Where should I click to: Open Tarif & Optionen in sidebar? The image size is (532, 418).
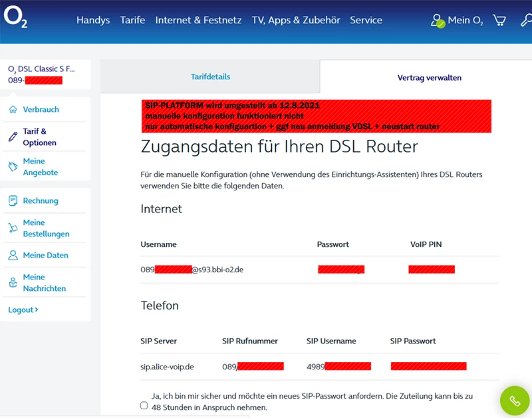click(x=40, y=137)
